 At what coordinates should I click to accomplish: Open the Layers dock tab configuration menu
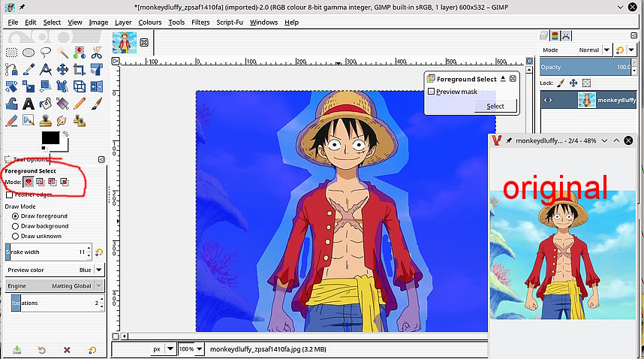point(633,36)
